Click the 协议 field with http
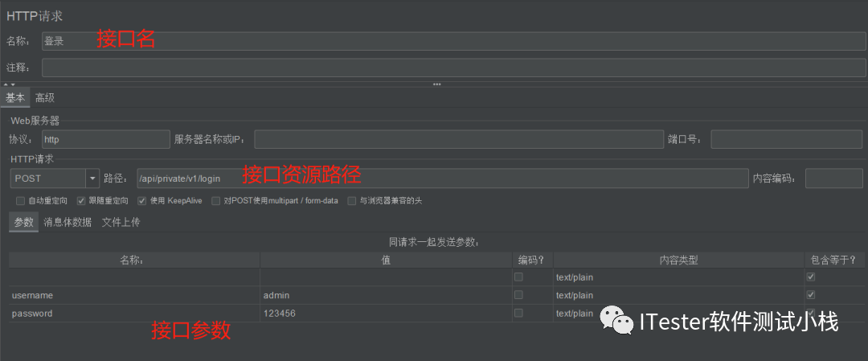 point(106,140)
